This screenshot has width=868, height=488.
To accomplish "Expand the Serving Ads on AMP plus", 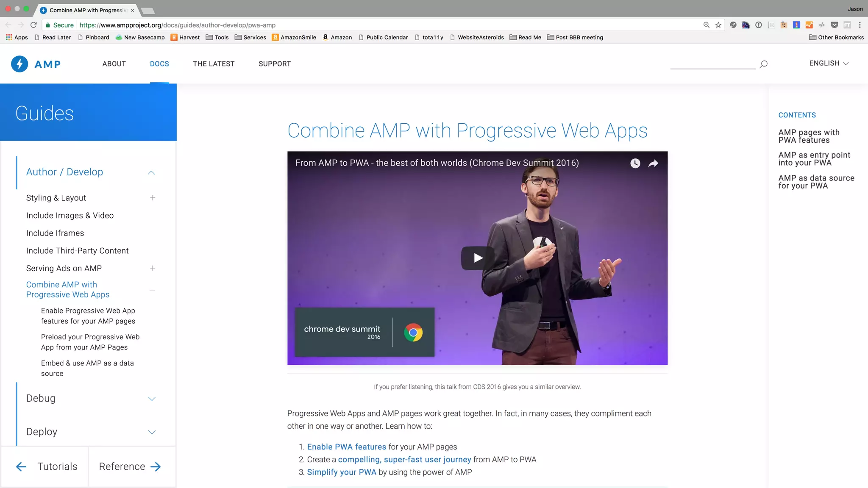I will click(x=153, y=268).
